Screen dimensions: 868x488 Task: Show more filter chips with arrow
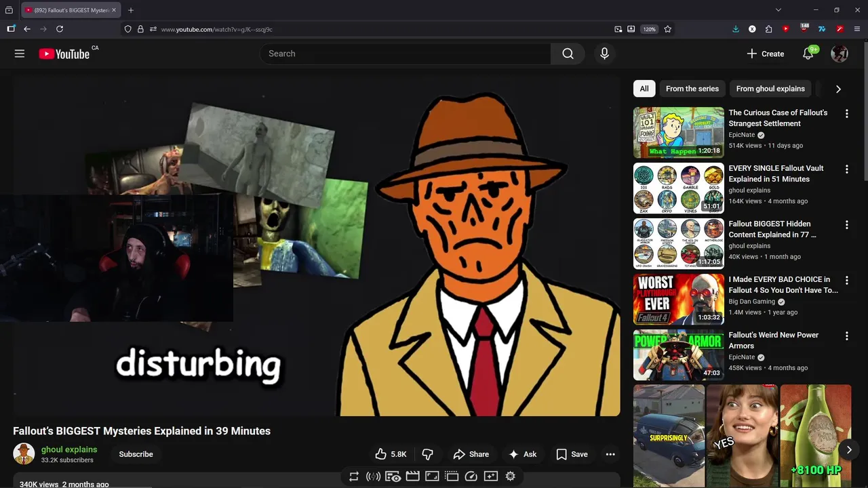(838, 89)
